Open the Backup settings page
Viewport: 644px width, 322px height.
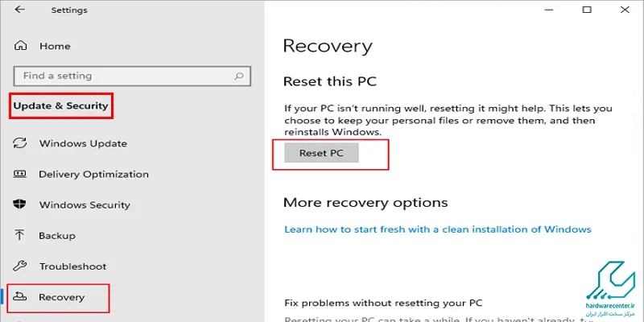[x=57, y=236]
